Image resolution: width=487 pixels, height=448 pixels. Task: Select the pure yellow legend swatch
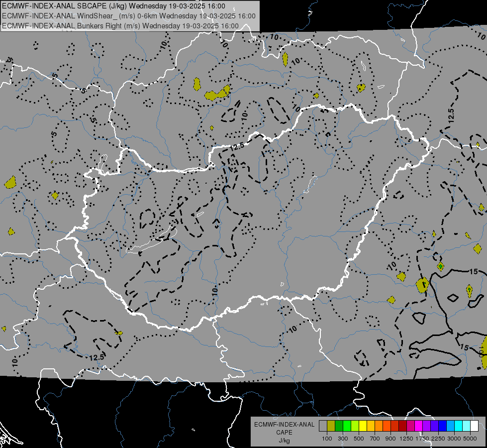tap(363, 426)
